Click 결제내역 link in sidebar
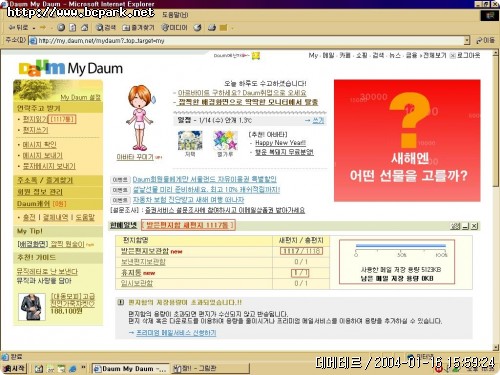 pyautogui.click(x=56, y=217)
